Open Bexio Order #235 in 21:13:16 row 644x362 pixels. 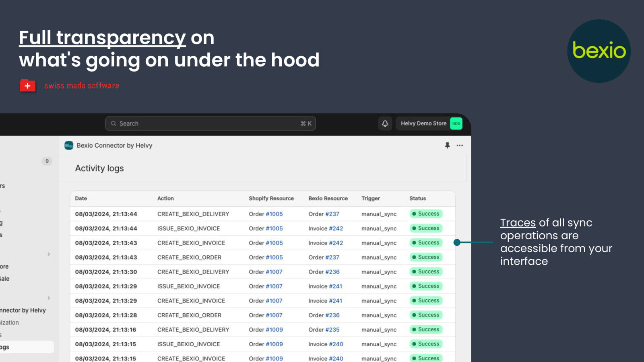(x=332, y=330)
